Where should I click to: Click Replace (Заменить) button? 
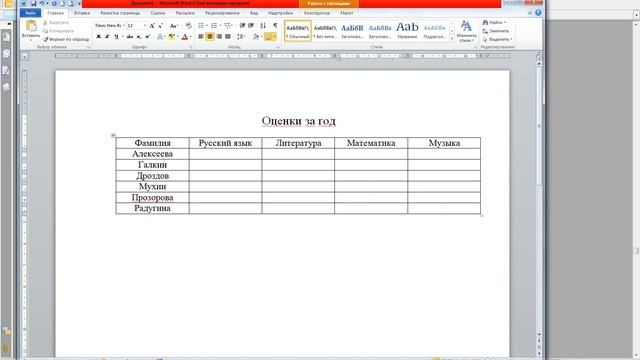click(496, 31)
